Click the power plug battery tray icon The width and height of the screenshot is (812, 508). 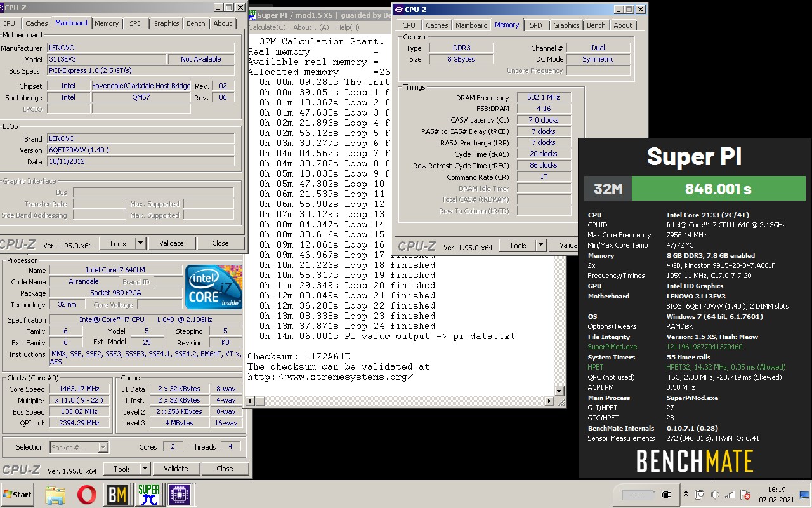tap(700, 495)
